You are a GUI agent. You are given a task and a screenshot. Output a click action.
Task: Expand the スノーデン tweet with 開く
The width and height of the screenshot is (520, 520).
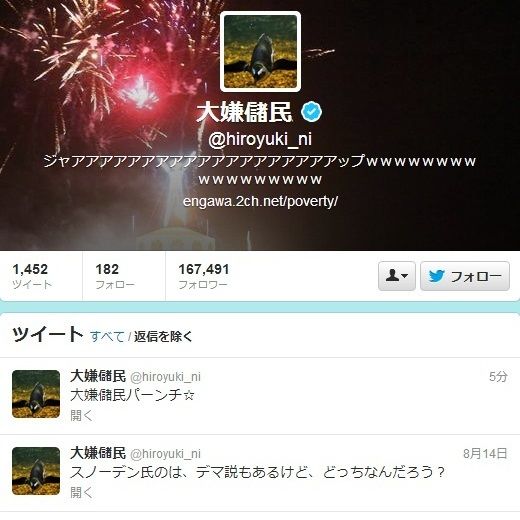81,492
